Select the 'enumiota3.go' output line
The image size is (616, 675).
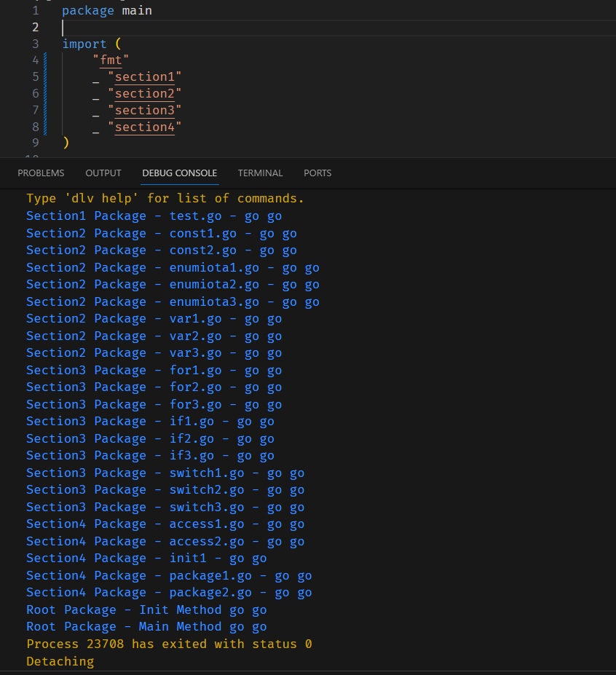click(x=173, y=301)
